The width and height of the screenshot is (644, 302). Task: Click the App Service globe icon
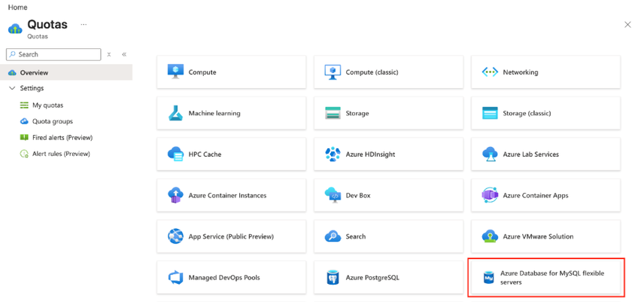click(x=176, y=236)
